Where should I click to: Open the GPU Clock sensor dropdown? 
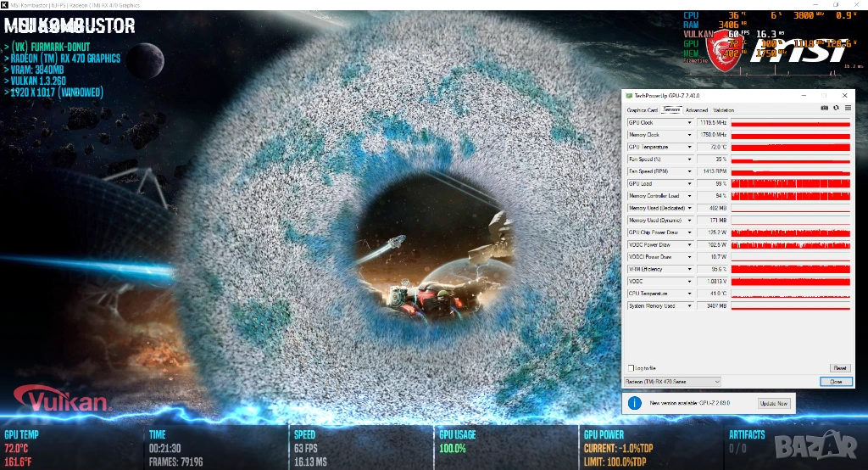coord(688,123)
